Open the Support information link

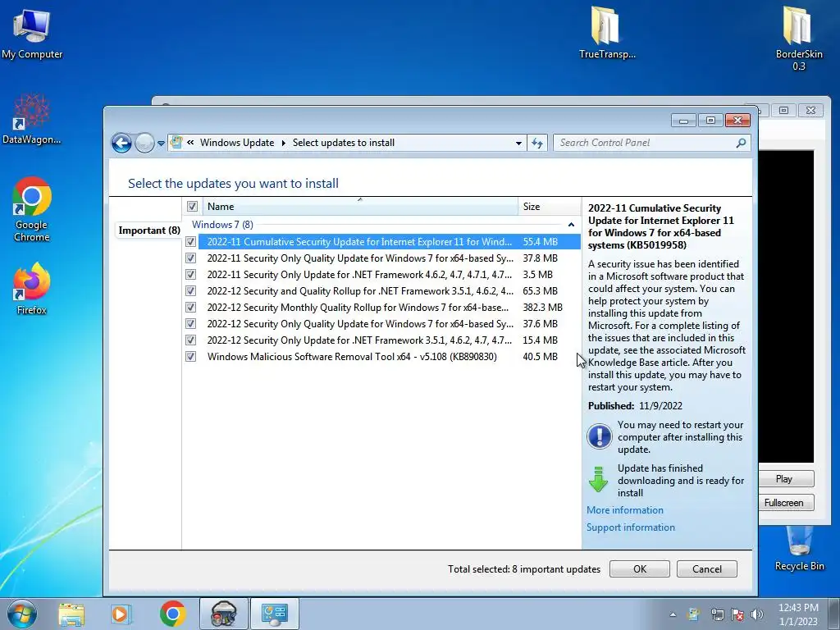pyautogui.click(x=631, y=527)
